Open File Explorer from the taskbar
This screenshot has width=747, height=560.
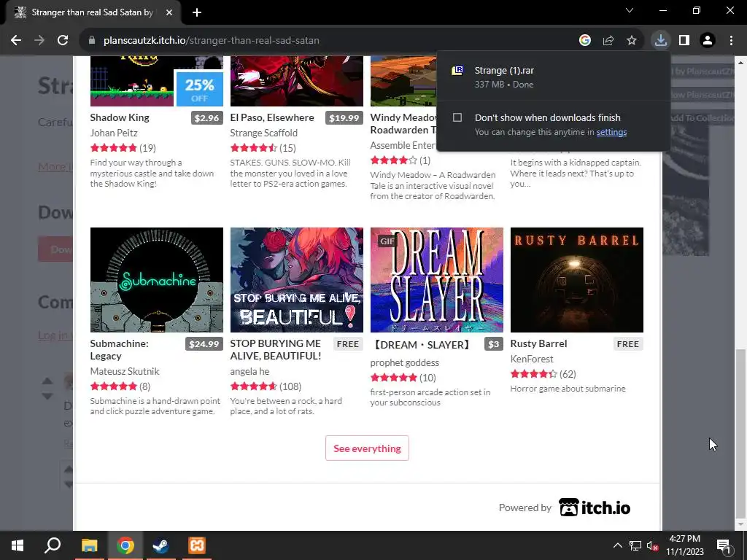click(x=90, y=545)
